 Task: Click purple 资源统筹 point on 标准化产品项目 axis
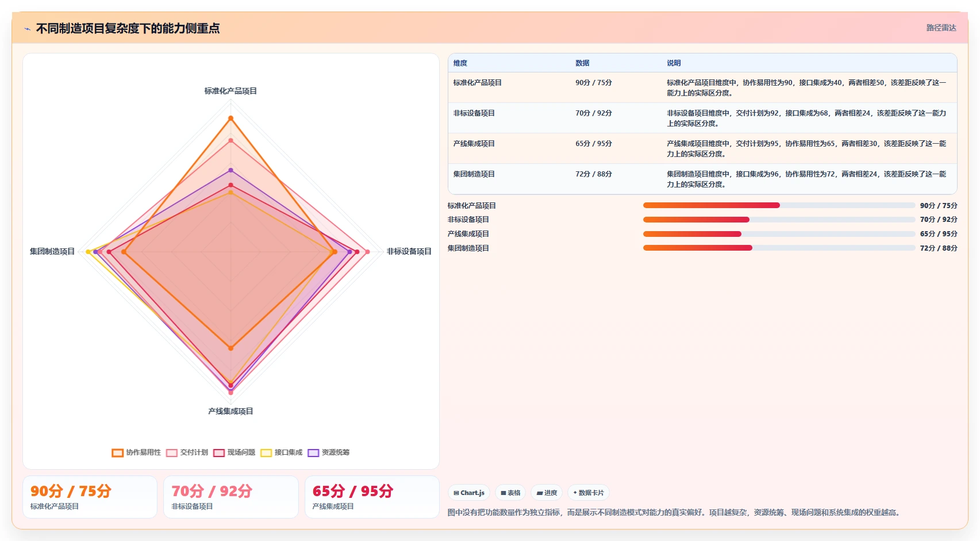(x=230, y=170)
